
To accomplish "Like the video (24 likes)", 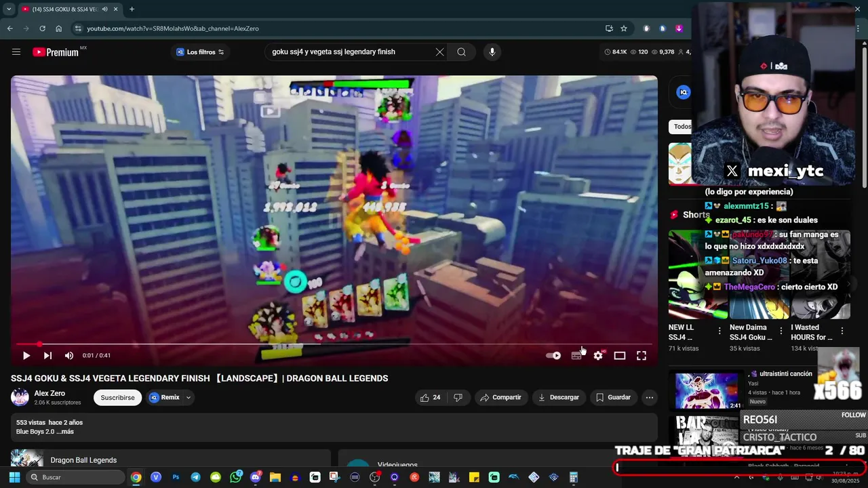I will click(x=431, y=397).
